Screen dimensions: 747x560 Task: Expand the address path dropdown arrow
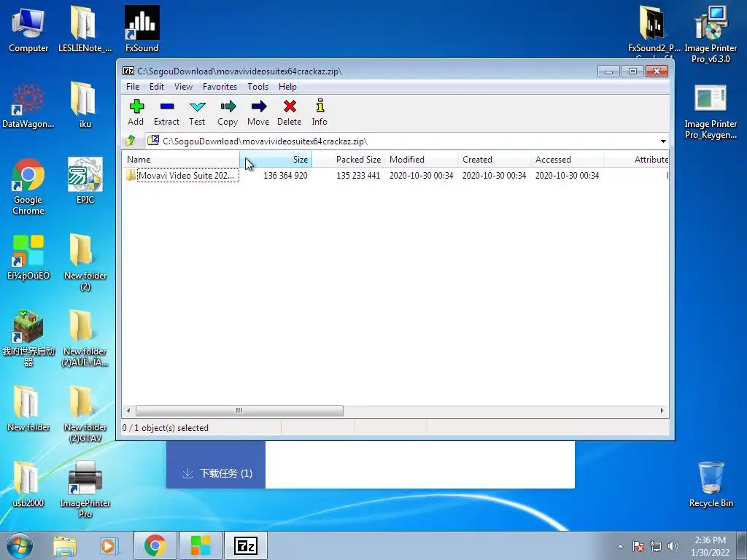(x=663, y=141)
